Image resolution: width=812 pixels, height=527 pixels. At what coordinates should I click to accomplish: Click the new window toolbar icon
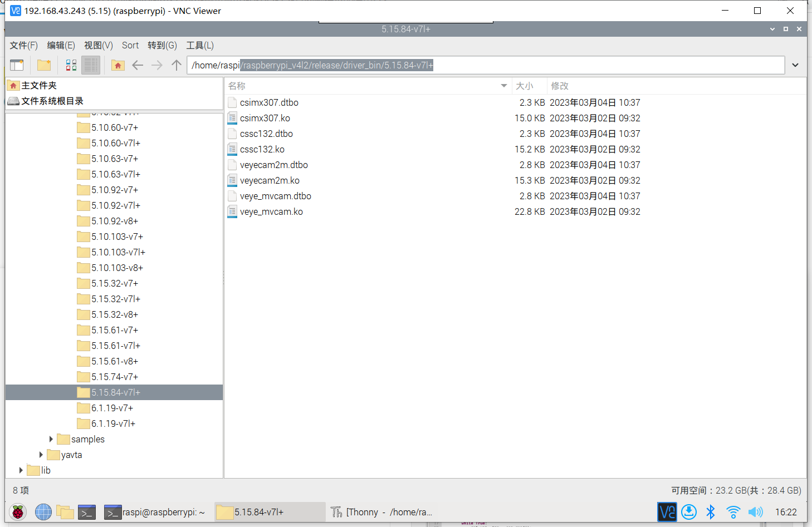click(17, 65)
